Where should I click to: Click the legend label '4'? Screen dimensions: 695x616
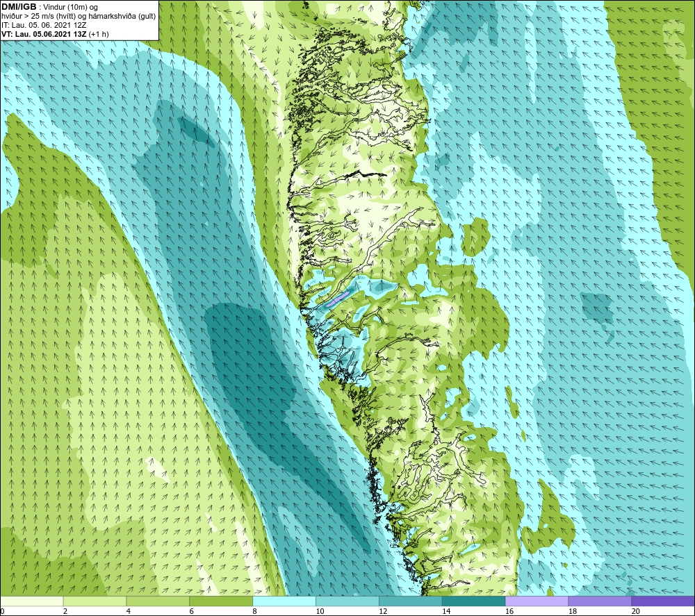coord(129,612)
